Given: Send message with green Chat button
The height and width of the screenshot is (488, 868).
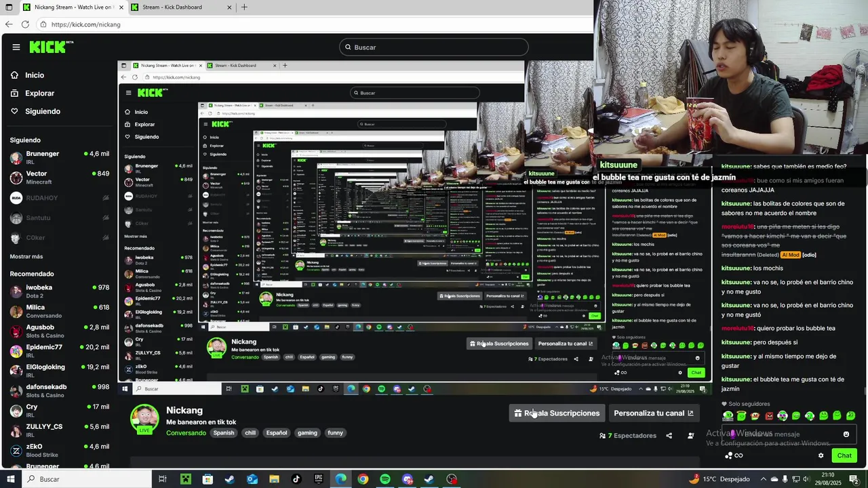Looking at the screenshot, I should (x=844, y=455).
